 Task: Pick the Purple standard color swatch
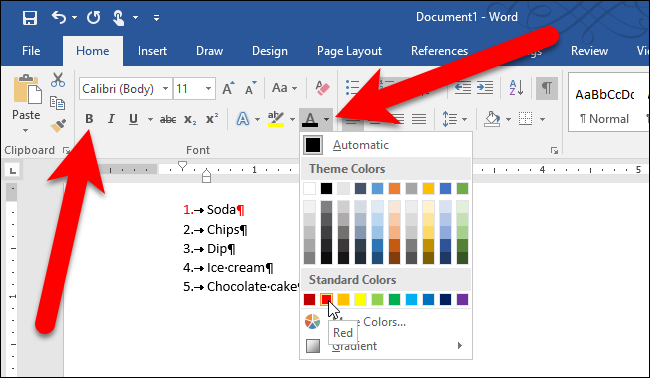point(462,299)
